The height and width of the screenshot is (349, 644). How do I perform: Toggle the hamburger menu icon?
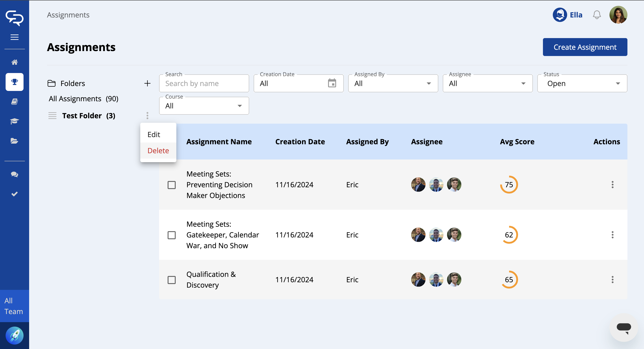click(15, 37)
